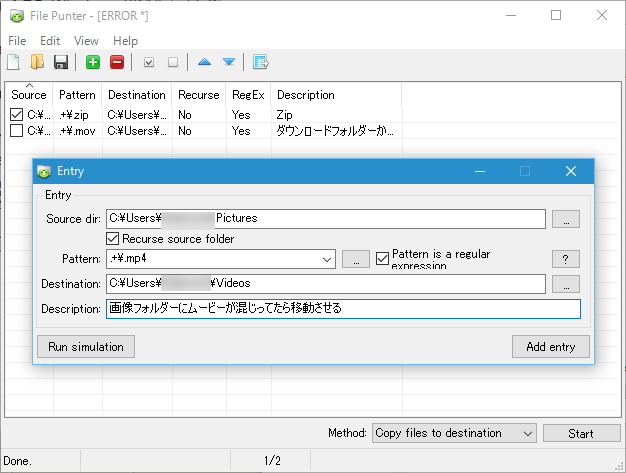Click the ダウンロードフォルダーか... description cell
Viewport: 626px width, 473px height.
pyautogui.click(x=335, y=131)
